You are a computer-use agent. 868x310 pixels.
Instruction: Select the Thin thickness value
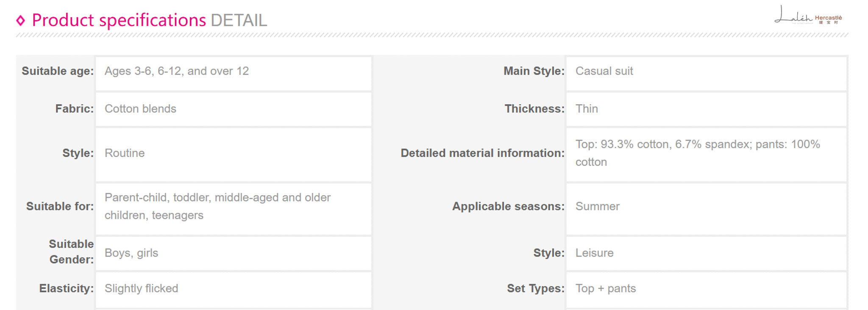587,109
